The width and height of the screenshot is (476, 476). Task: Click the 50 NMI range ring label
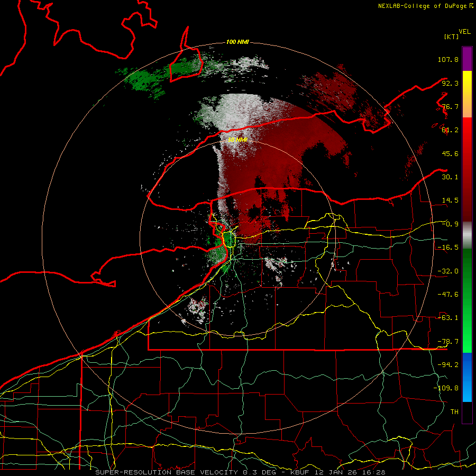click(x=237, y=140)
